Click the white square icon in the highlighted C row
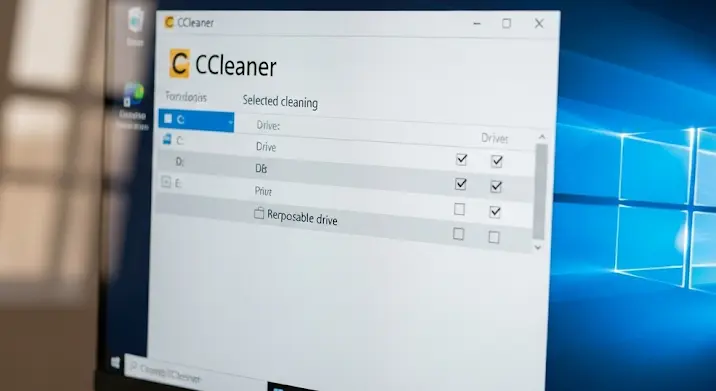 (x=168, y=119)
